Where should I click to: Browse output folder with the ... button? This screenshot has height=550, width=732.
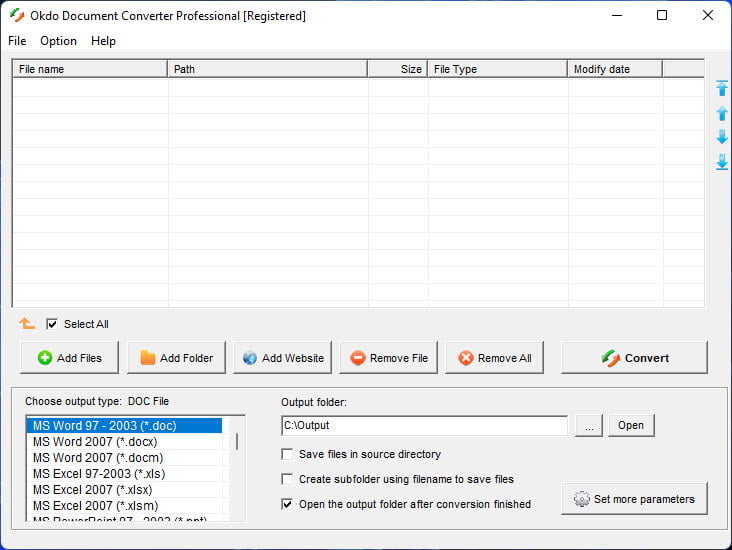coord(589,425)
